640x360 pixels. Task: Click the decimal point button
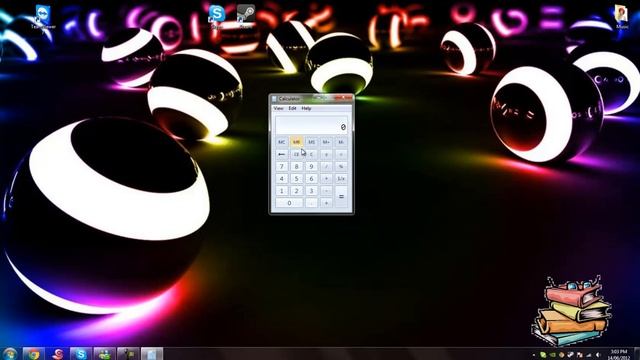pyautogui.click(x=311, y=203)
